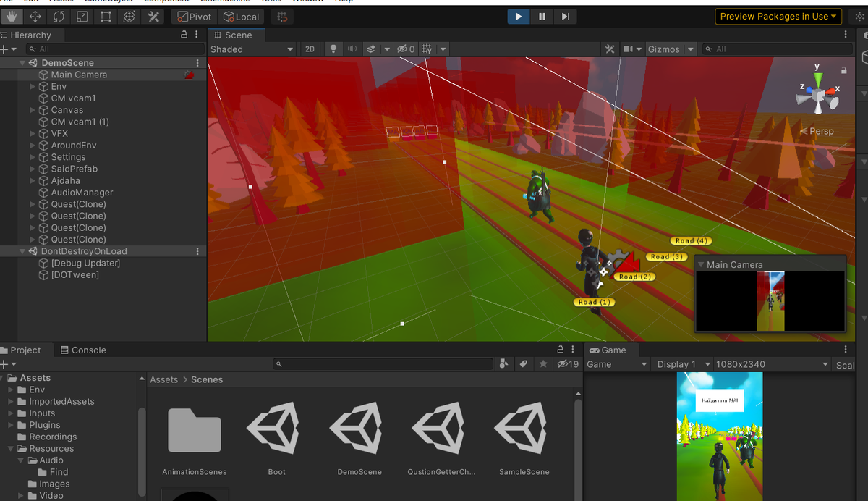Click the Project search field
Screen dimensions: 868x501
[383, 364]
